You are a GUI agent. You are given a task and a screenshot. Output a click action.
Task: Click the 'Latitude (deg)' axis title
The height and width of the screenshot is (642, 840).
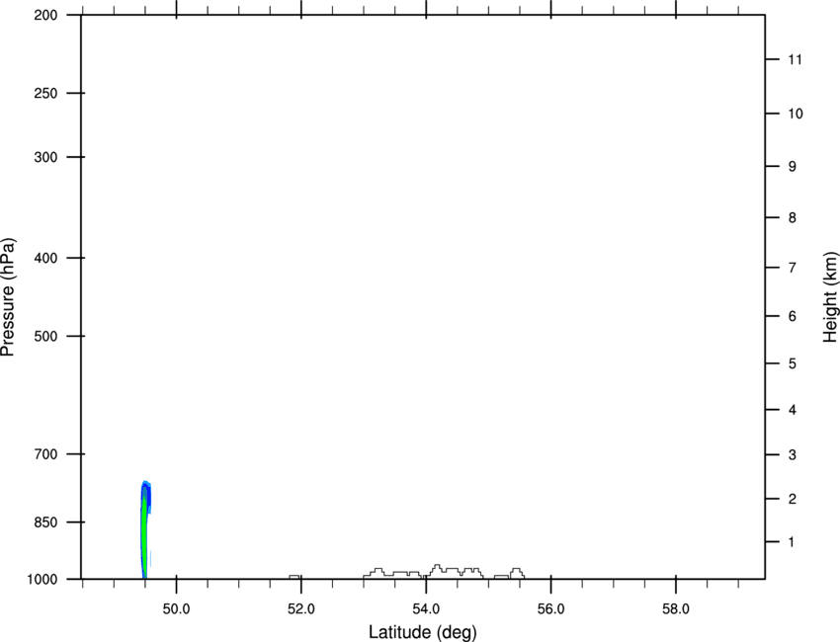click(x=422, y=632)
